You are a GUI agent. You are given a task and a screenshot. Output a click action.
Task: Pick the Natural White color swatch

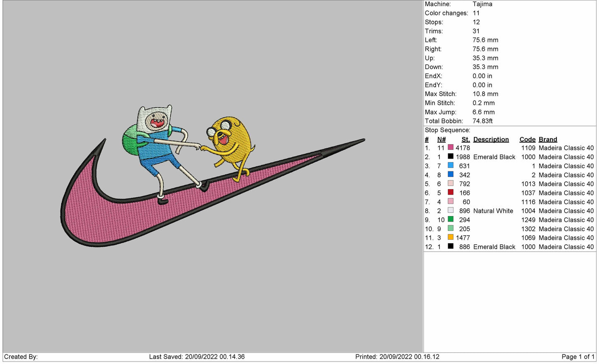click(450, 210)
